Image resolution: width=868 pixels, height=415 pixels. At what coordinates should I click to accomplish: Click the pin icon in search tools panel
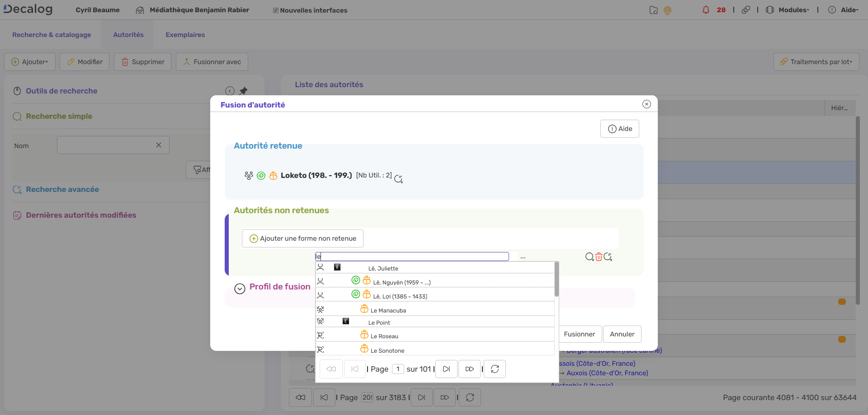(x=244, y=91)
